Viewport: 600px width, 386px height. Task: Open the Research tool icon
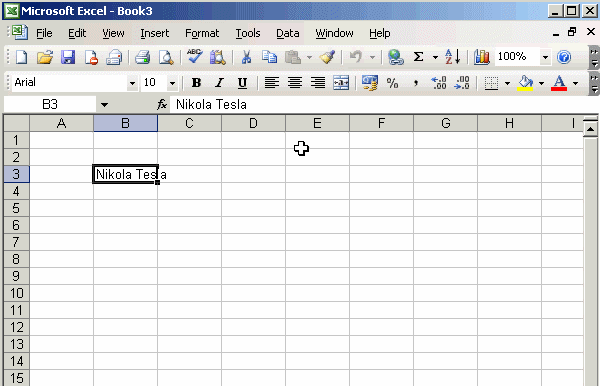pyautogui.click(x=217, y=57)
